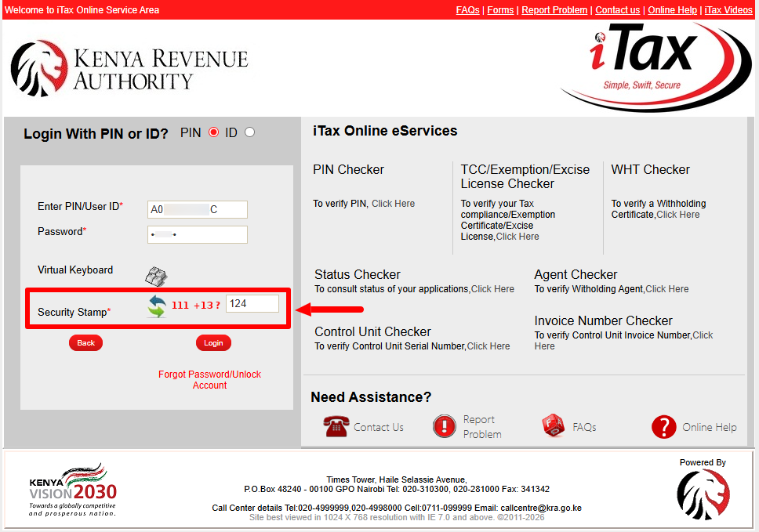Image resolution: width=759 pixels, height=532 pixels.
Task: Click the Control Unit Checker heading
Action: [x=372, y=331]
